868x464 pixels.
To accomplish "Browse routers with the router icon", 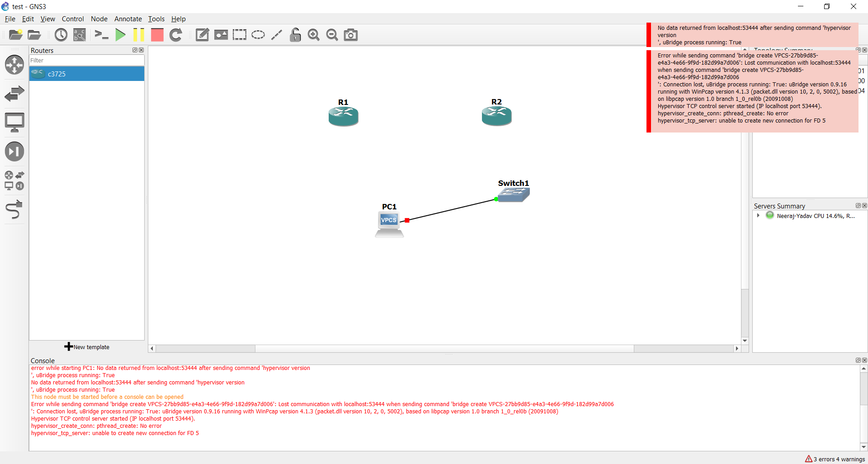I will coord(14,65).
